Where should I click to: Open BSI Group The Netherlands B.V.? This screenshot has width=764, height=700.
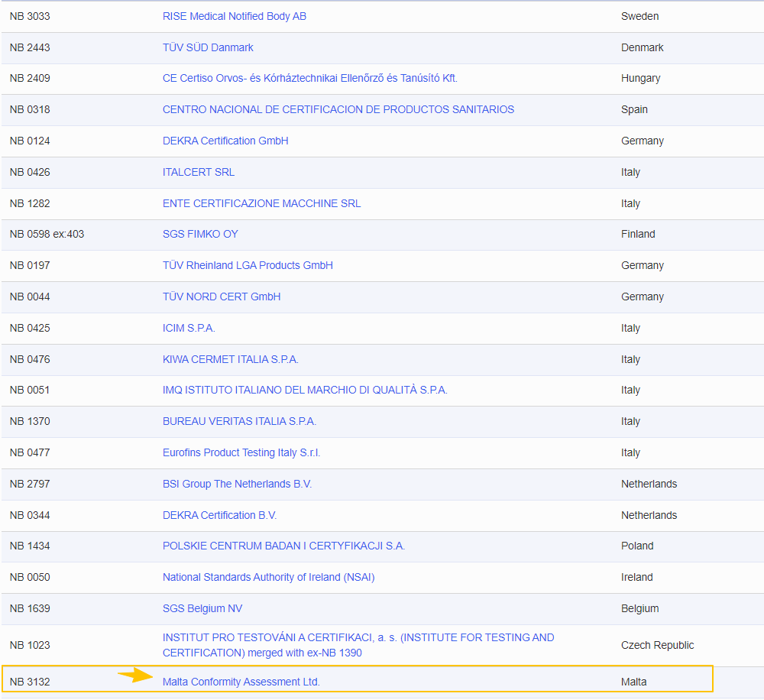click(x=237, y=484)
